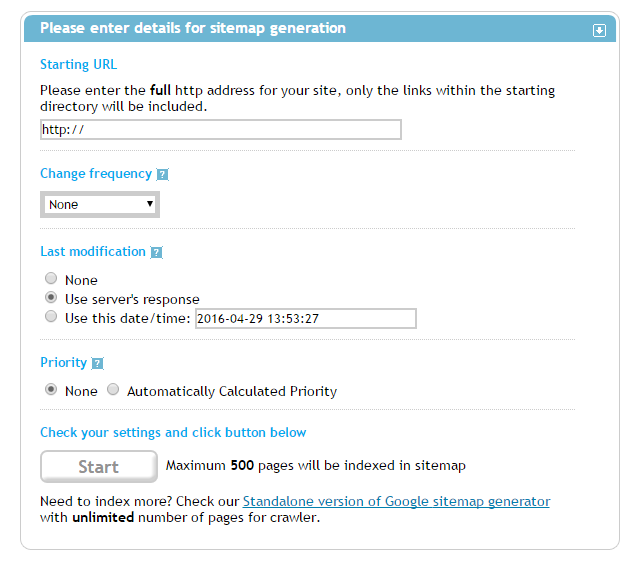This screenshot has height=564, width=637.
Task: Open help icon beside Change frequency
Action: [163, 174]
